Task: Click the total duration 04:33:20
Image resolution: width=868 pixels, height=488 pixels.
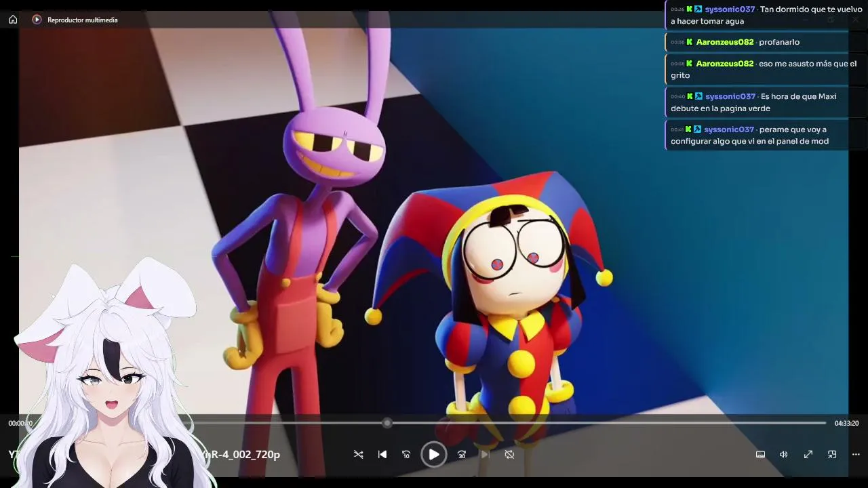Action: 846,424
